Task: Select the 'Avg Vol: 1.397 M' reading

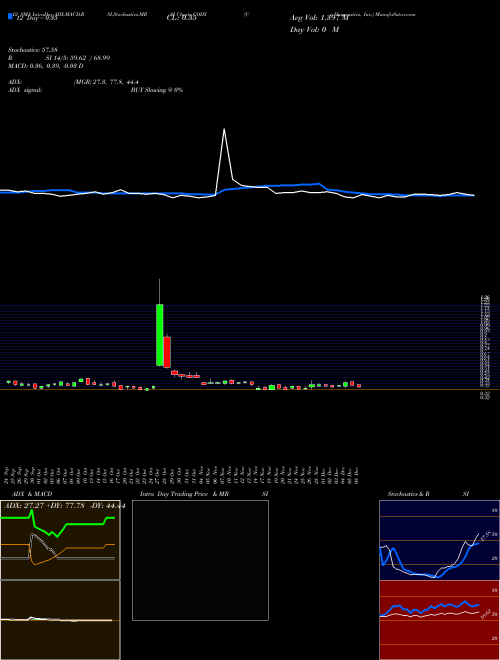Action: (x=319, y=18)
